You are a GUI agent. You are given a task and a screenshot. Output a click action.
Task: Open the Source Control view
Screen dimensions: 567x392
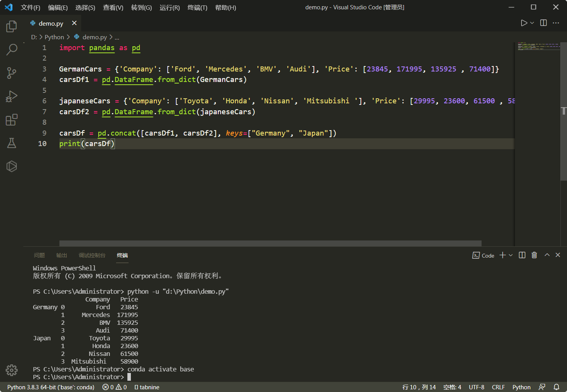click(12, 73)
